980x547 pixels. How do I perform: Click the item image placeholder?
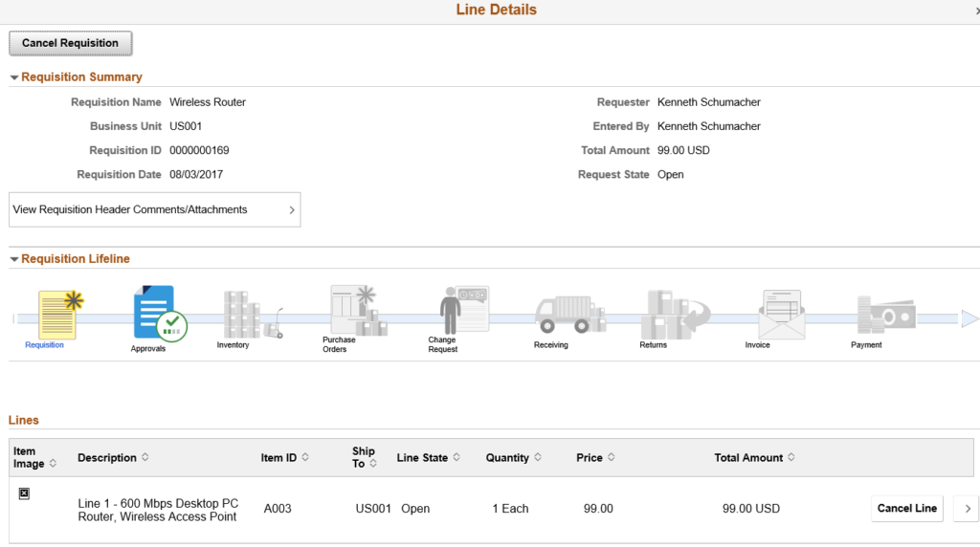click(24, 493)
